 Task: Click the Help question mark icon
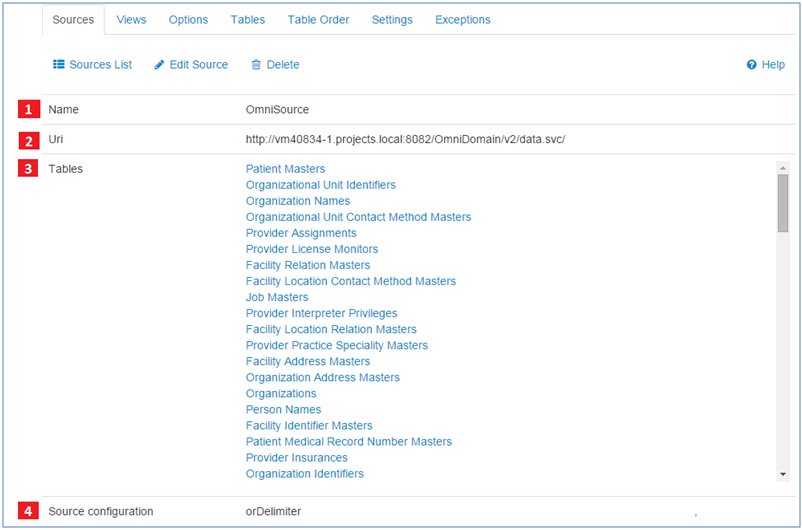point(751,65)
